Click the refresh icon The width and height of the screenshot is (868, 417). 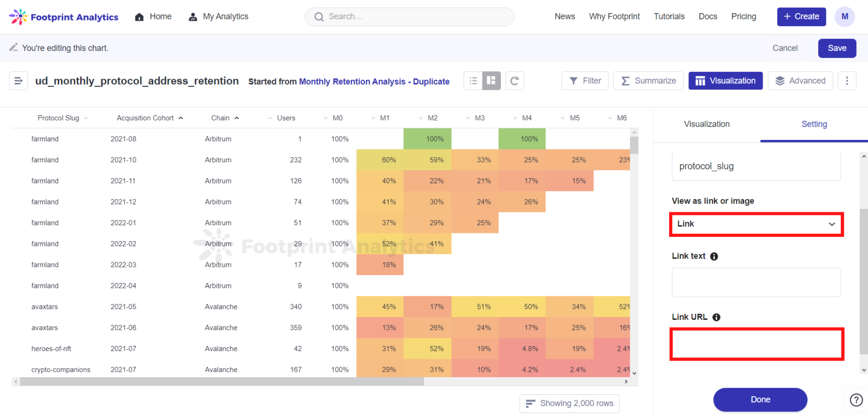[x=514, y=81]
